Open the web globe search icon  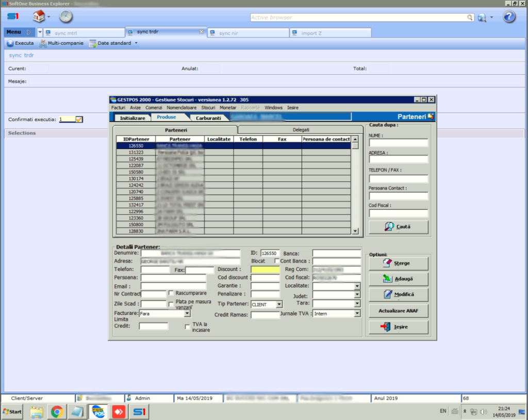[482, 18]
